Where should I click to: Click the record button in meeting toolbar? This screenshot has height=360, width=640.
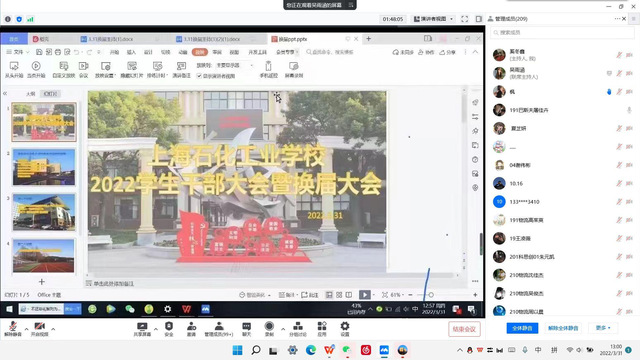pyautogui.click(x=269, y=326)
